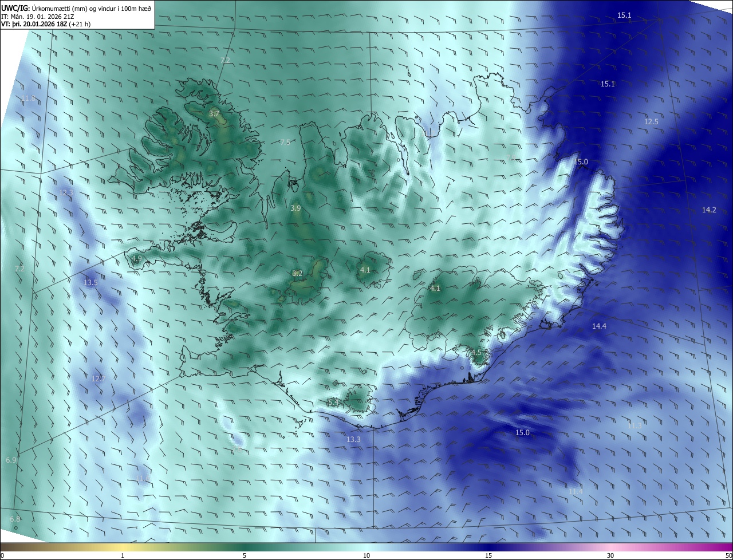
Task: Click the 12.3 value label
Action: 66,192
